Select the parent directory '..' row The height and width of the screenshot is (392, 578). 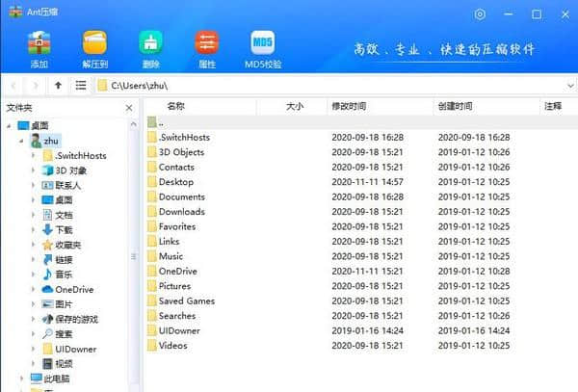361,122
